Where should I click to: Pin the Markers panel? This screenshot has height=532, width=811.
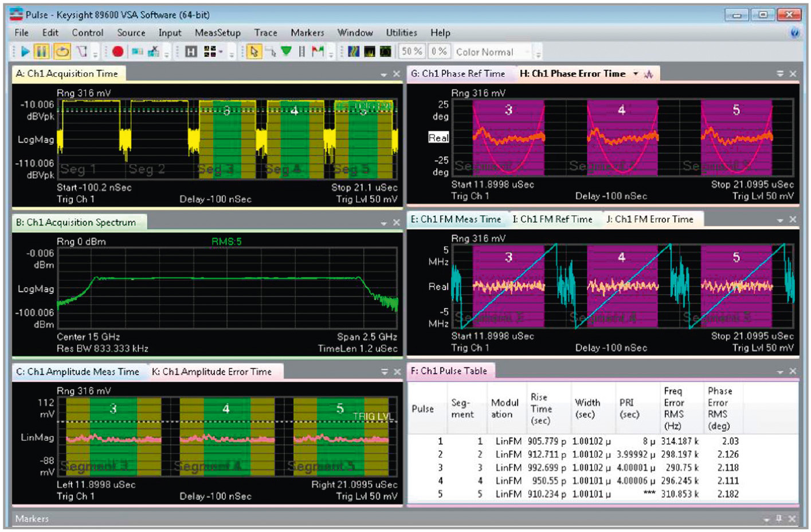click(779, 518)
